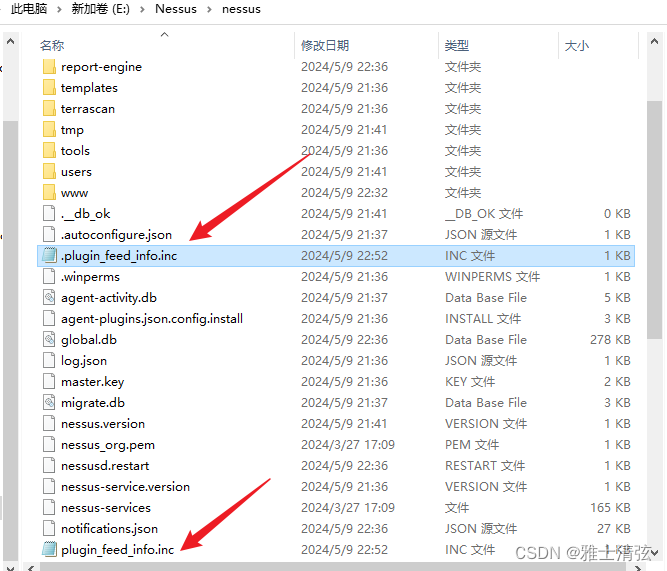The height and width of the screenshot is (571, 667).
Task: Click the report-engine folder icon
Action: (49, 67)
